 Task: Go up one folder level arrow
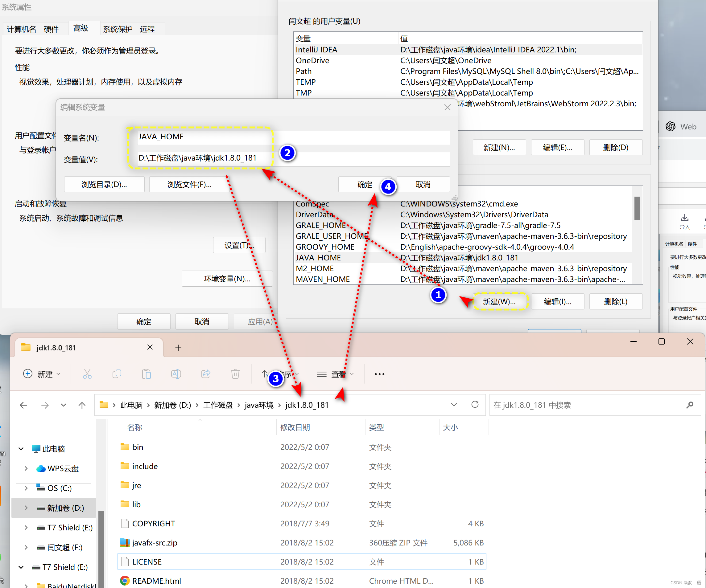(82, 405)
